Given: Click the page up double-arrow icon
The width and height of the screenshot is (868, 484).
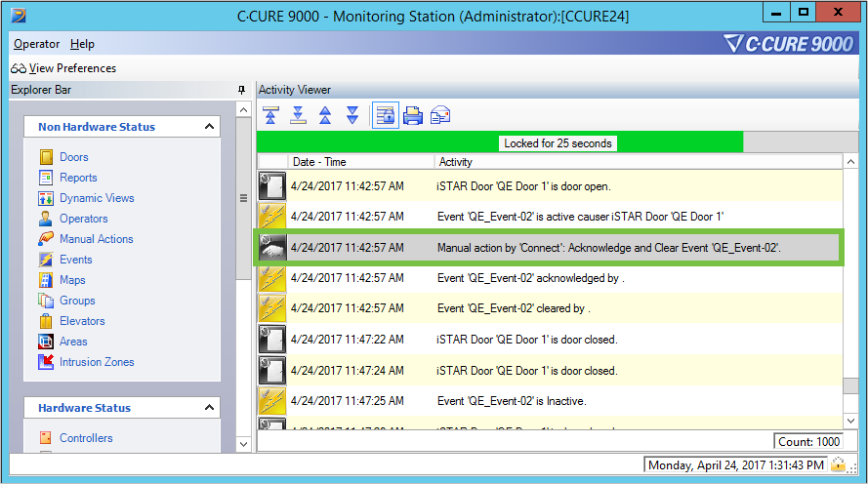Looking at the screenshot, I should pyautogui.click(x=325, y=115).
